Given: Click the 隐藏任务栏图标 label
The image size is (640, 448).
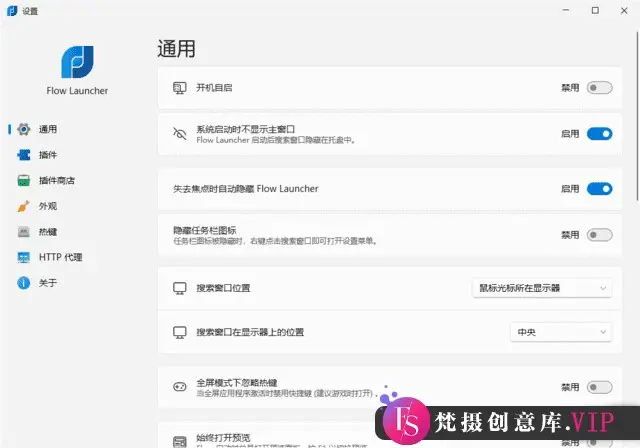Looking at the screenshot, I should tap(205, 230).
